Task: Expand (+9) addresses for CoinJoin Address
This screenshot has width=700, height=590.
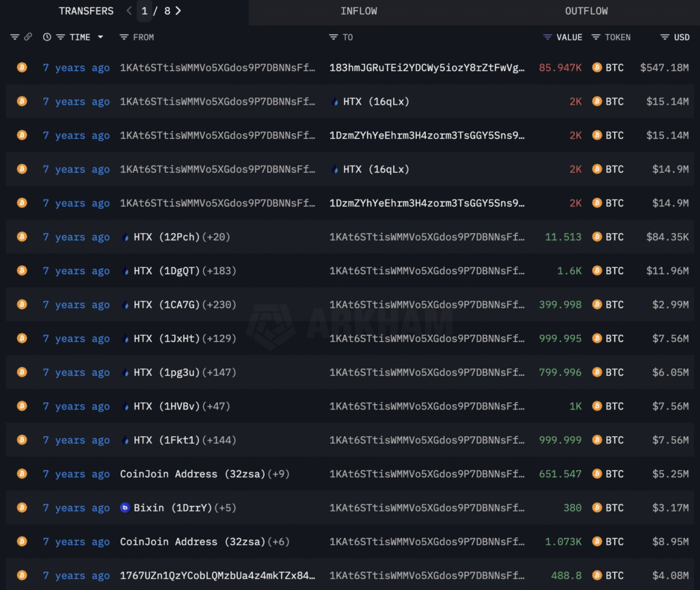Action: (x=278, y=474)
